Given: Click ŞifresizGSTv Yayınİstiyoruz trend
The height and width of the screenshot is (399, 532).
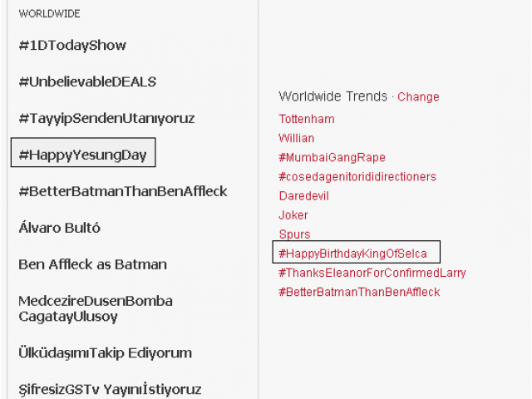Looking at the screenshot, I should (110, 389).
